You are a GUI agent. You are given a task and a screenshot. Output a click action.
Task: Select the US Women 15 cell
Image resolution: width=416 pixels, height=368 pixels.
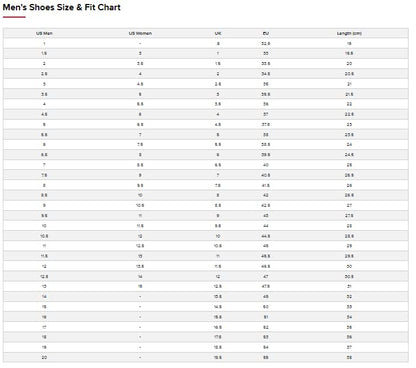coord(140,286)
